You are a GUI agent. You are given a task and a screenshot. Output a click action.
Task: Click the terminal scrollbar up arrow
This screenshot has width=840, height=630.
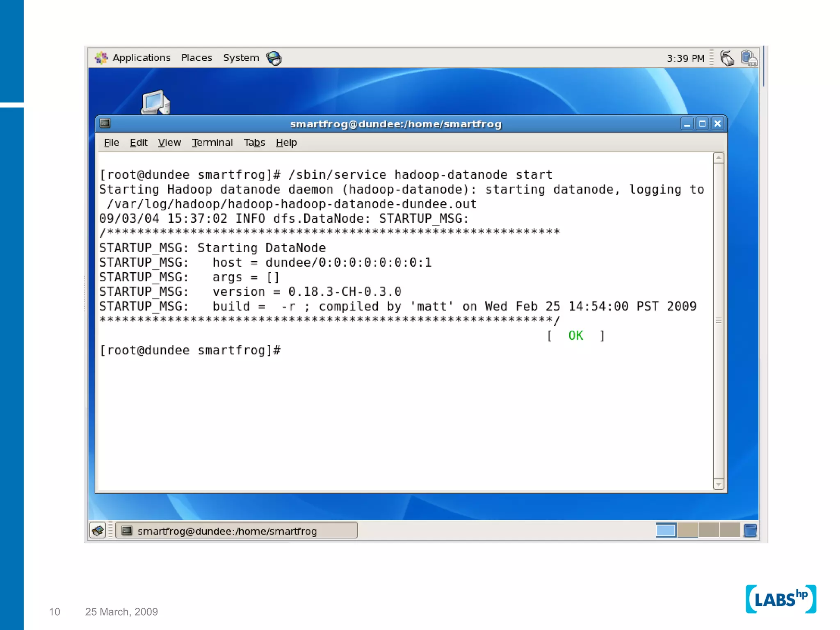click(718, 158)
